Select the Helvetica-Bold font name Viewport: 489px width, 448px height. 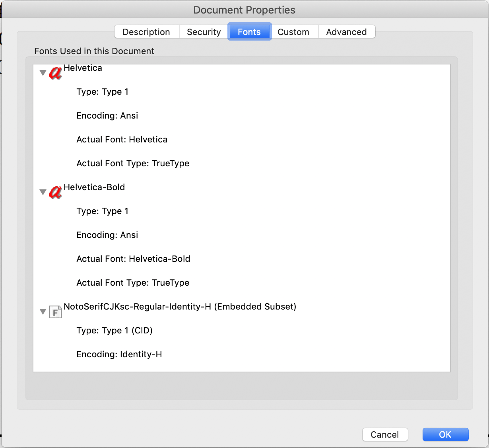94,187
